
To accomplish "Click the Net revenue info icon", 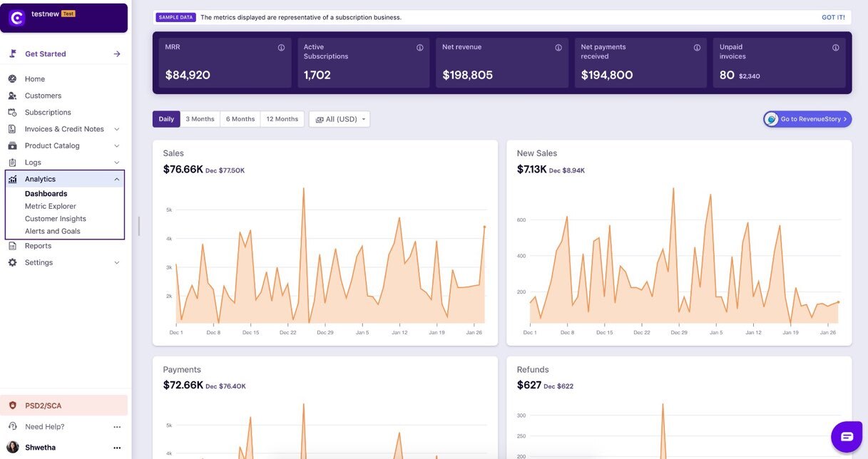I will [558, 48].
